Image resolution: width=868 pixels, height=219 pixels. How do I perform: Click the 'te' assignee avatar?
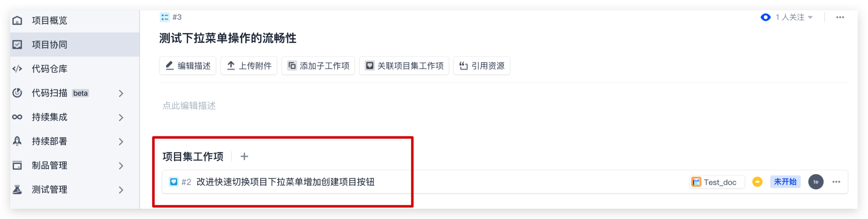coord(815,182)
